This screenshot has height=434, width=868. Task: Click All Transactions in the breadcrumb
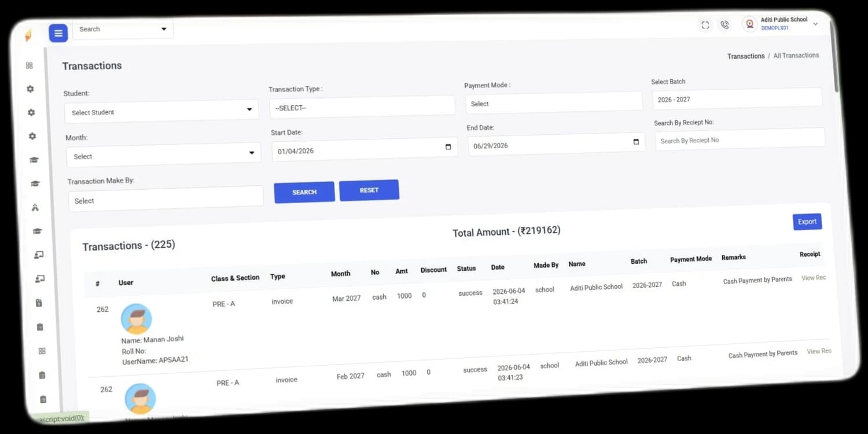[x=796, y=56]
